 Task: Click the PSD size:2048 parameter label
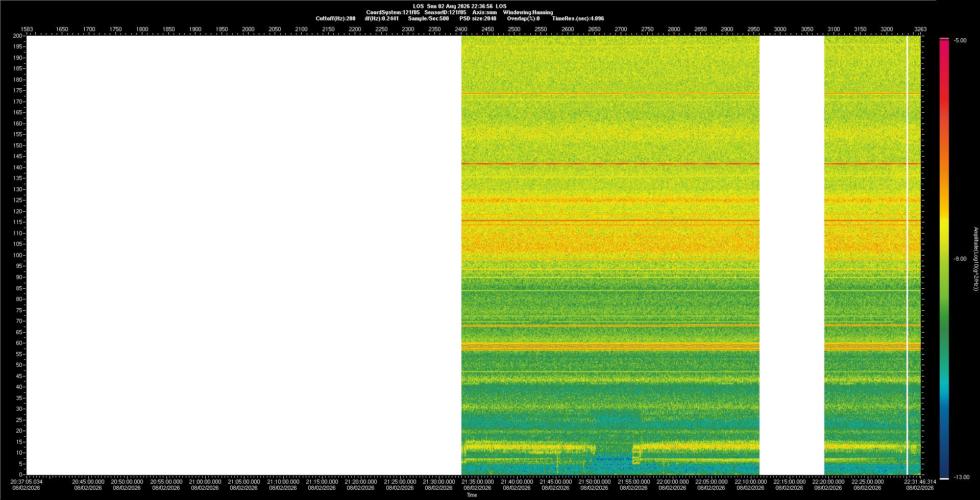coord(478,18)
